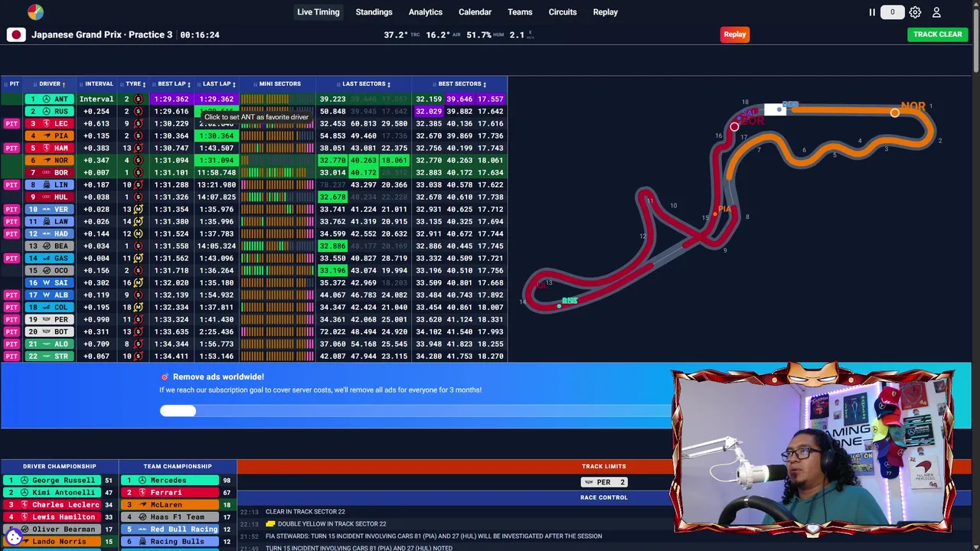Click ANT best lap 1:29.362 cell
980x551 pixels.
coord(171,99)
